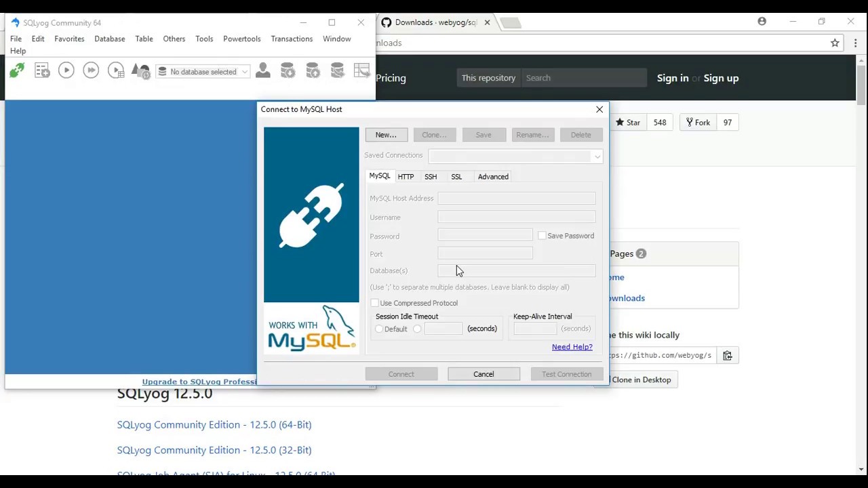
Task: Click the shapes format query toolbar icon
Action: [141, 70]
